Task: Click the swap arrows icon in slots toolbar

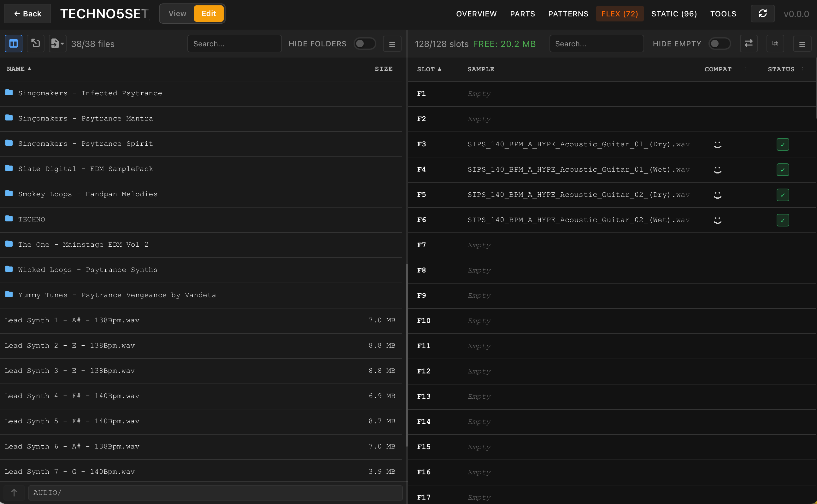Action: pyautogui.click(x=749, y=43)
